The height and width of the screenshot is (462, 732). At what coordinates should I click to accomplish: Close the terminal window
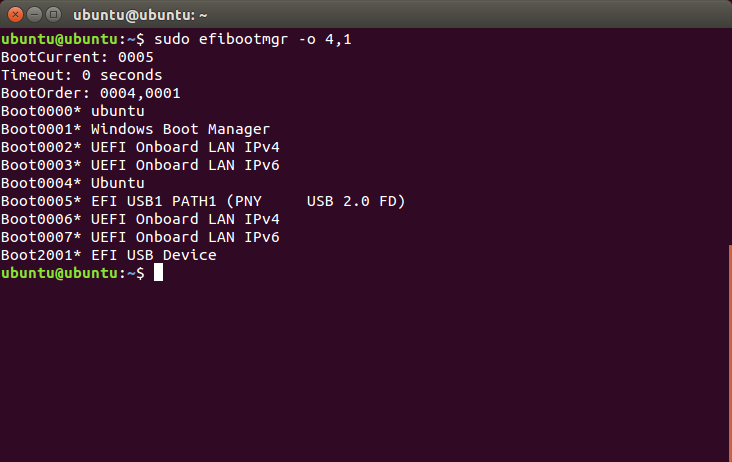(15, 15)
